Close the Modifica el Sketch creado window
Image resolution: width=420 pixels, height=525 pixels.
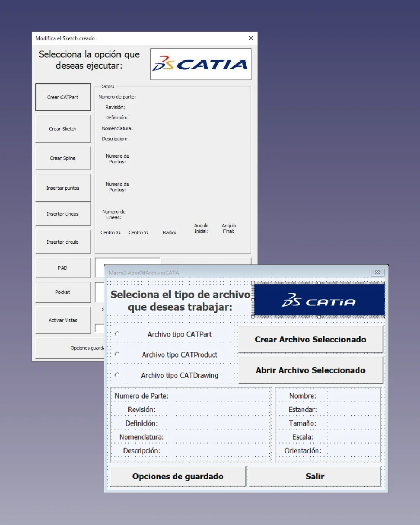pos(251,38)
